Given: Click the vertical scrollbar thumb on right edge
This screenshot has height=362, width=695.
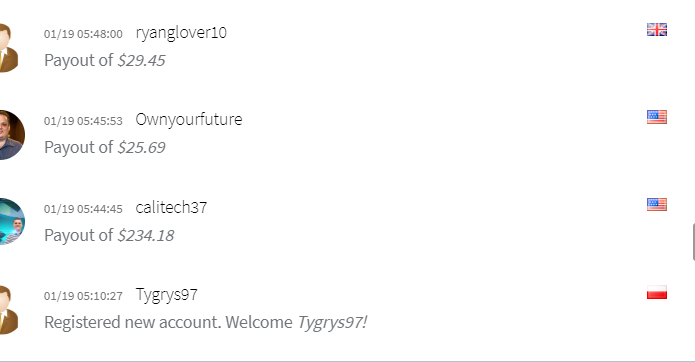Looking at the screenshot, I should [693, 242].
